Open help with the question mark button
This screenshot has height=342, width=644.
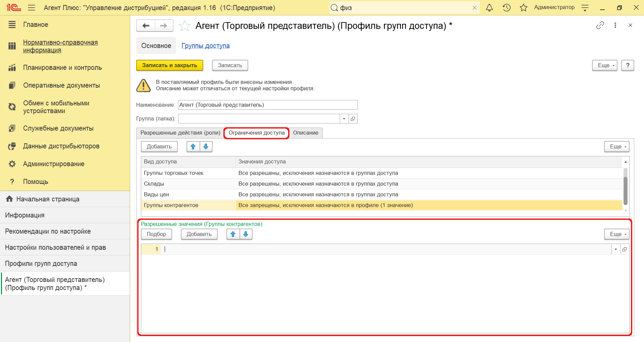628,65
